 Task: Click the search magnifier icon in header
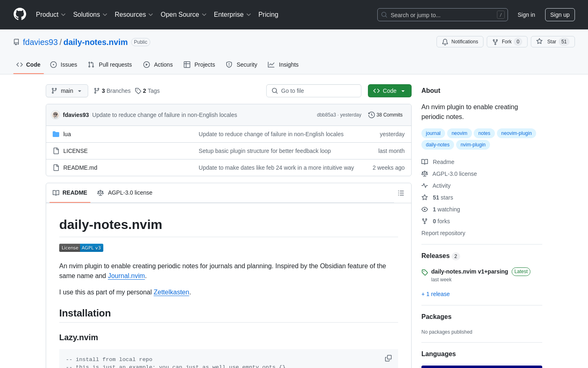coord(384,15)
